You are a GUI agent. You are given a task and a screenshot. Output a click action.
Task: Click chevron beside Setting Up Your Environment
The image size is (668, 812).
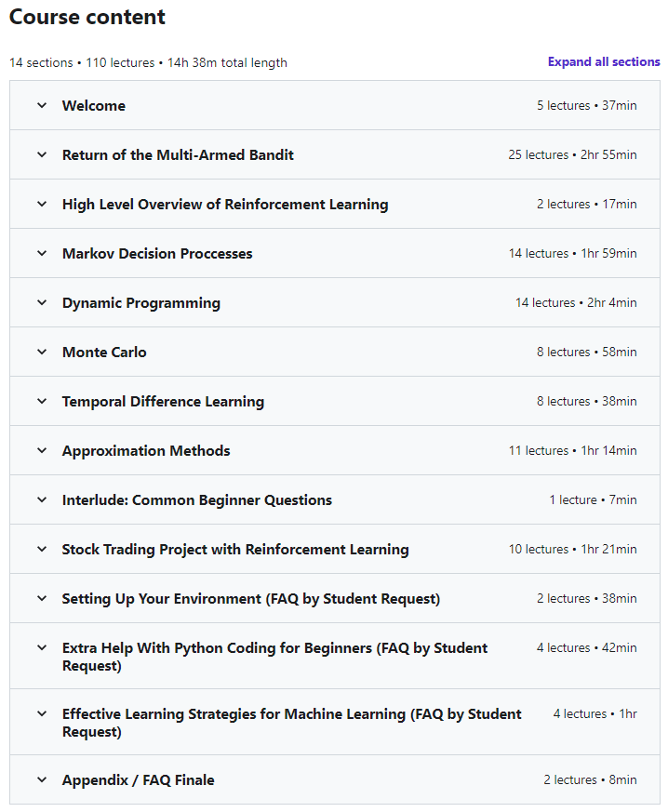42,599
